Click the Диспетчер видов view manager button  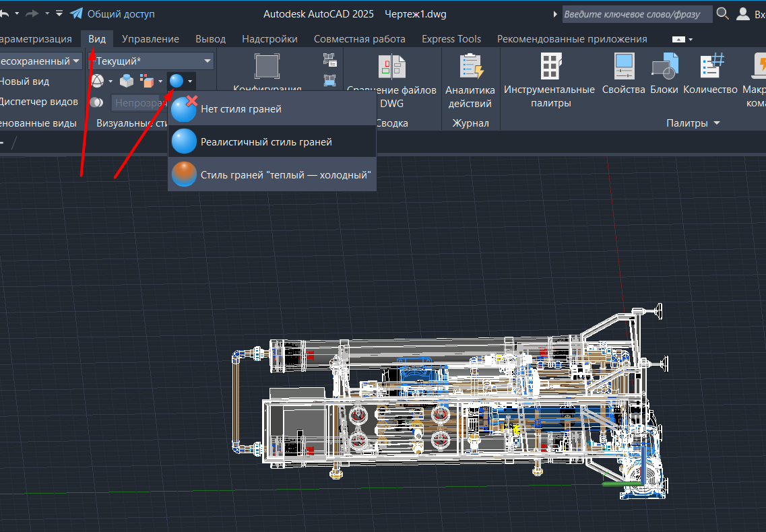click(38, 102)
